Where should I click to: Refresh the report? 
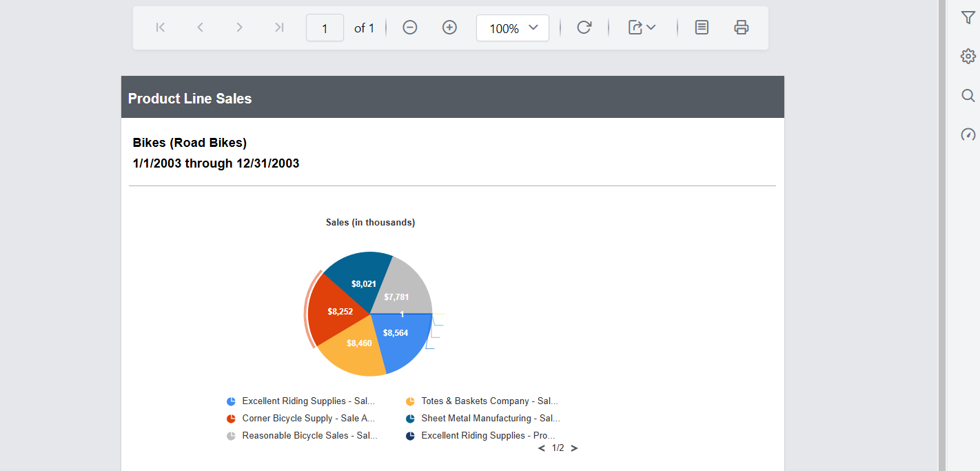pos(584,28)
